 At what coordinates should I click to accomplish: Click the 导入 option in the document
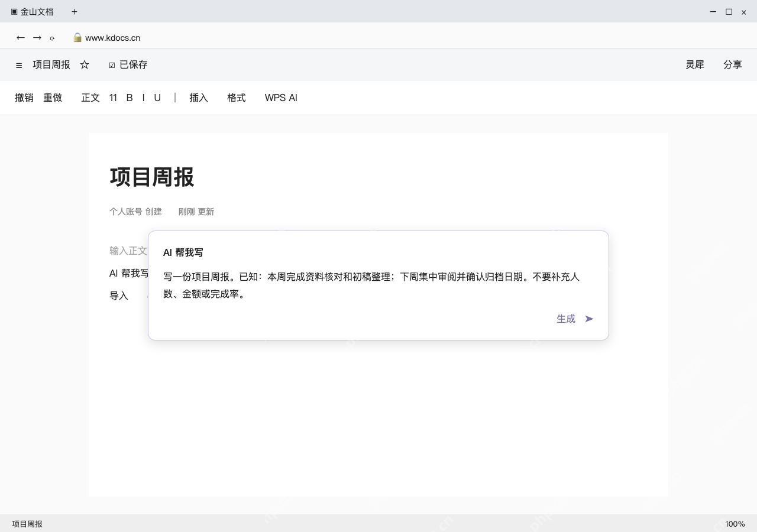119,296
